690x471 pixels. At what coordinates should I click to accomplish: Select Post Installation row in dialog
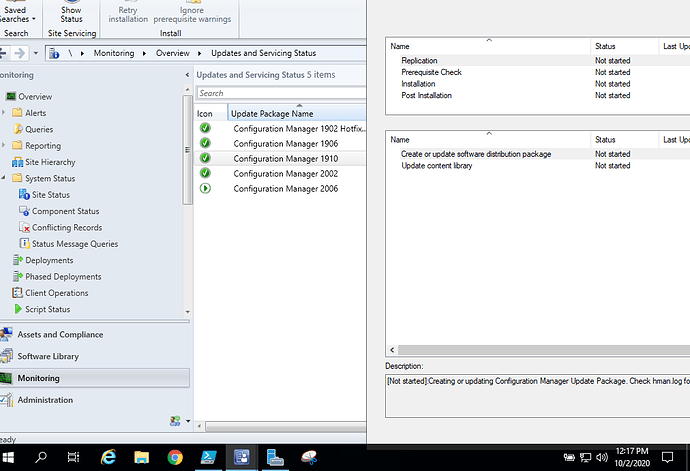[x=538, y=95]
